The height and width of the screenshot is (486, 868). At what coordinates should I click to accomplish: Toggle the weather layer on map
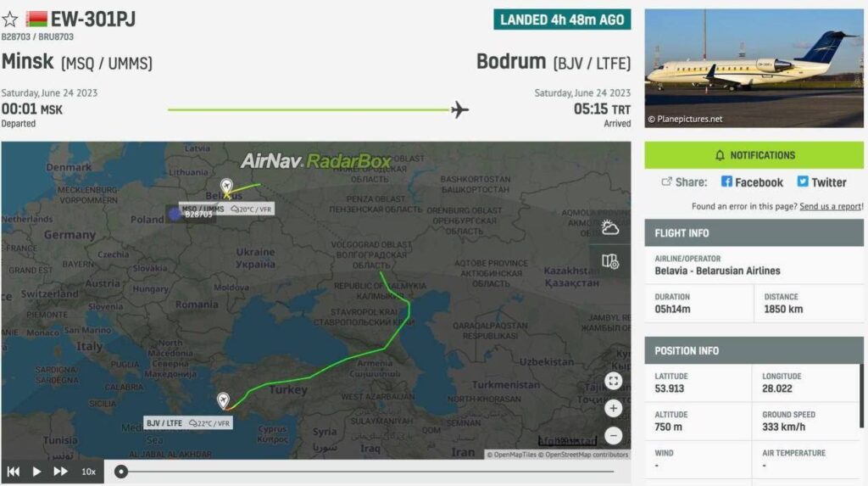(609, 227)
